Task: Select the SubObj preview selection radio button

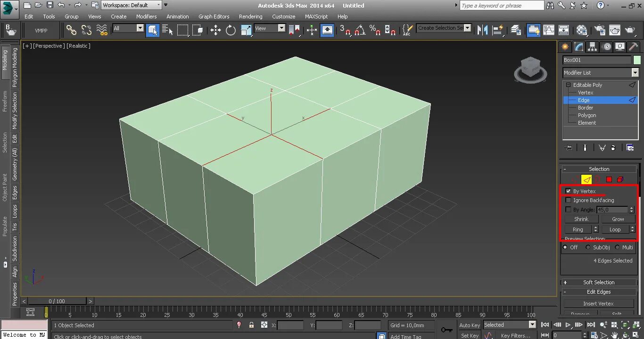Action: coord(588,247)
